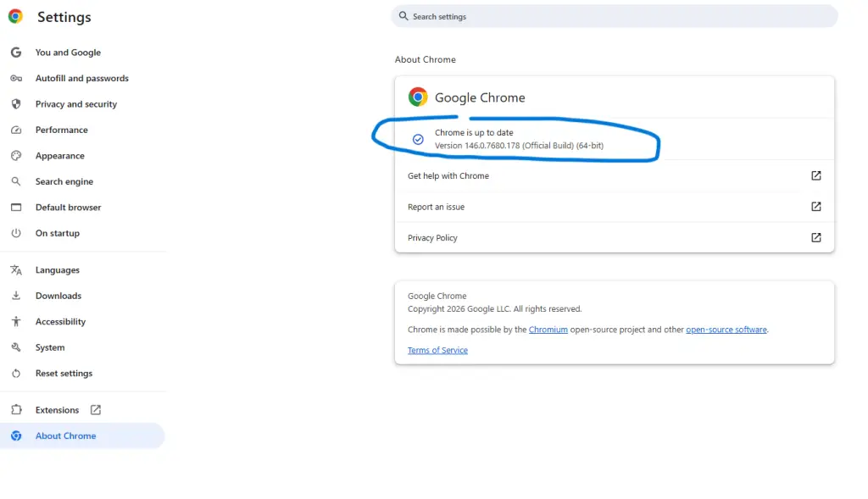Open the open-source software link
The width and height of the screenshot is (868, 499).
coord(726,330)
